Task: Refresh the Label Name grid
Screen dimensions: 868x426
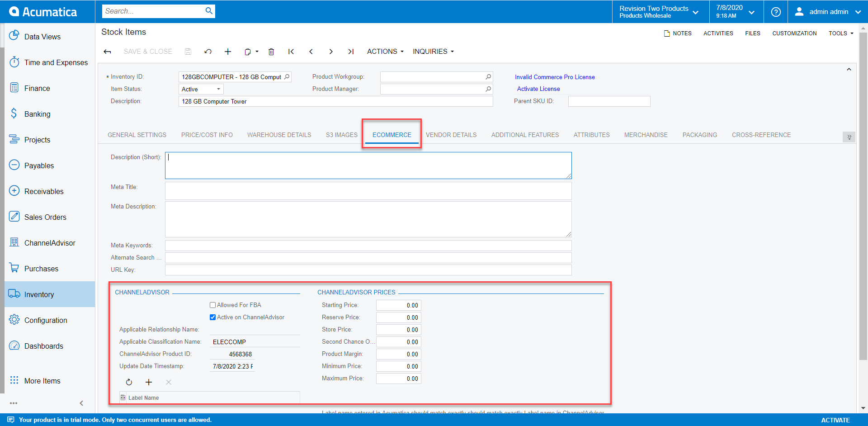Action: tap(129, 382)
